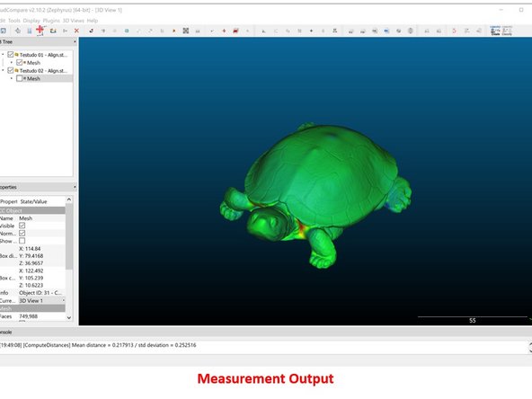The image size is (532, 399).
Task: Click the value Y: 79.4168
Action: (31, 256)
